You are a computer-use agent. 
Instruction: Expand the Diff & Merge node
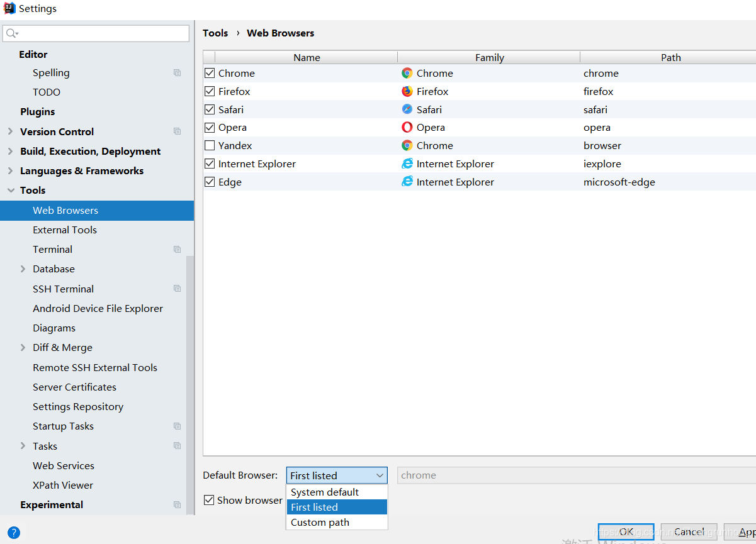click(23, 347)
